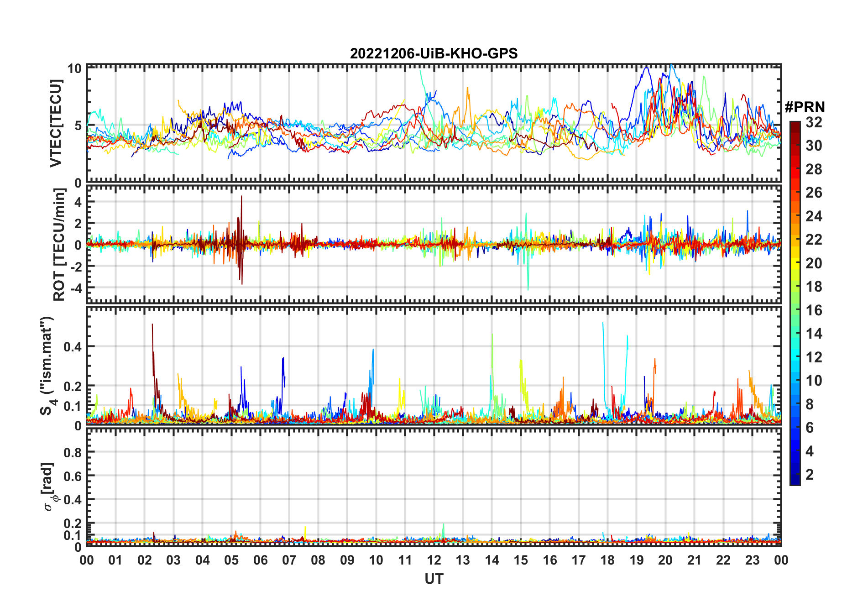The width and height of the screenshot is (868, 607).
Task: Select colorbar tick label 20
Action: pyautogui.click(x=814, y=263)
